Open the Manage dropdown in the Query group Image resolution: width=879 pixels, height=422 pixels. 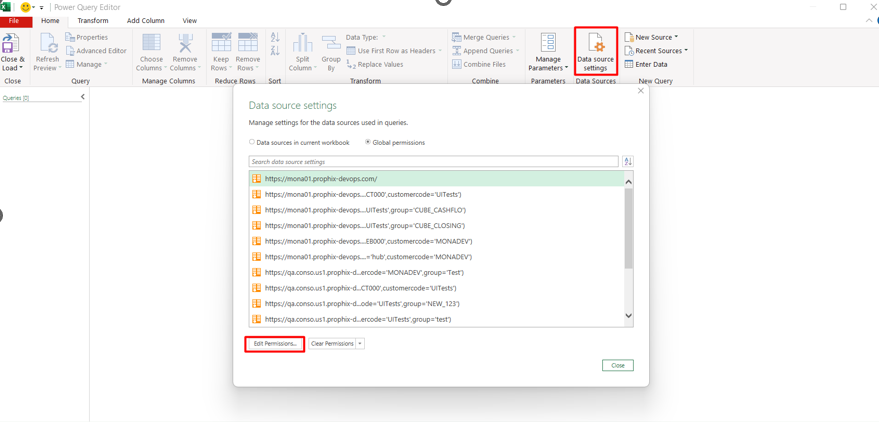(86, 64)
